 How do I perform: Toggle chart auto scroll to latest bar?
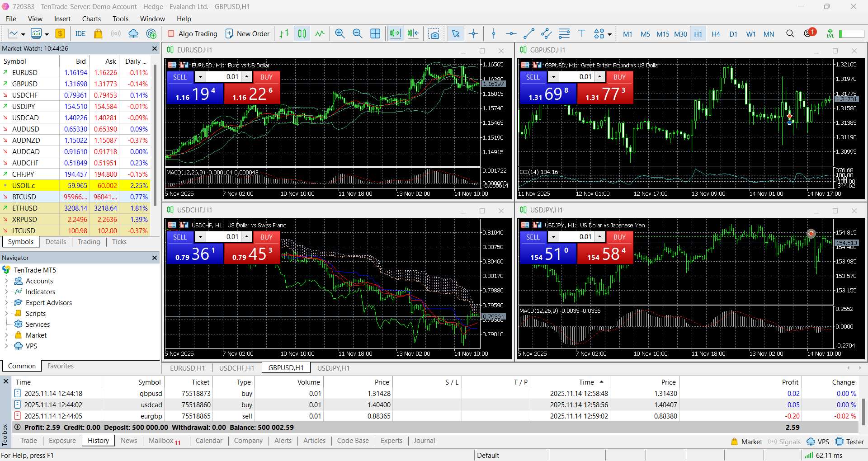tap(395, 34)
